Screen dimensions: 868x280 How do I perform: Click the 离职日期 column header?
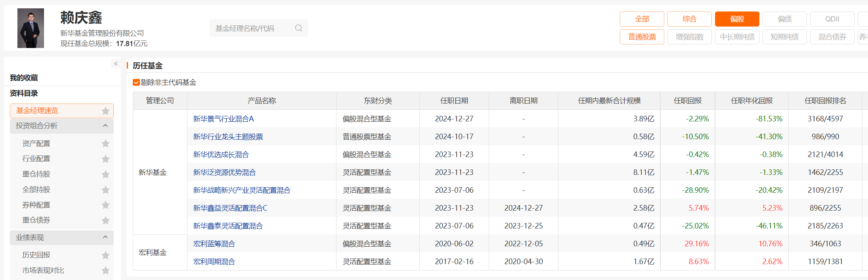point(524,101)
